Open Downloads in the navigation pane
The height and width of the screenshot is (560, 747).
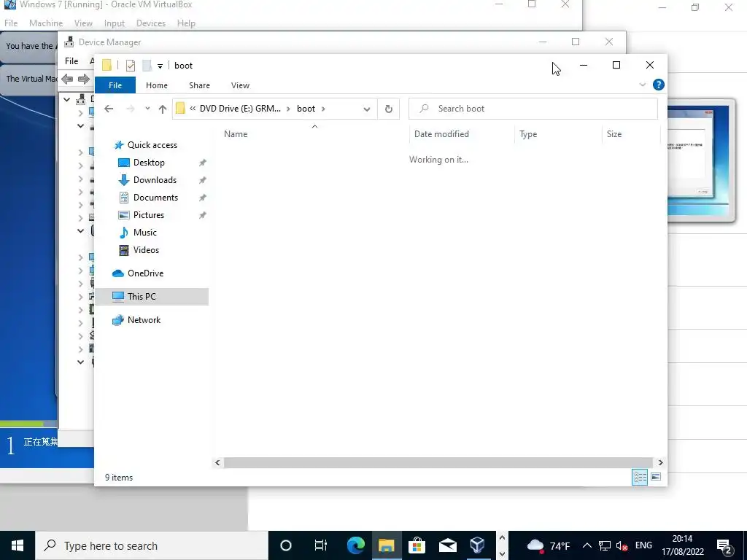click(x=155, y=180)
